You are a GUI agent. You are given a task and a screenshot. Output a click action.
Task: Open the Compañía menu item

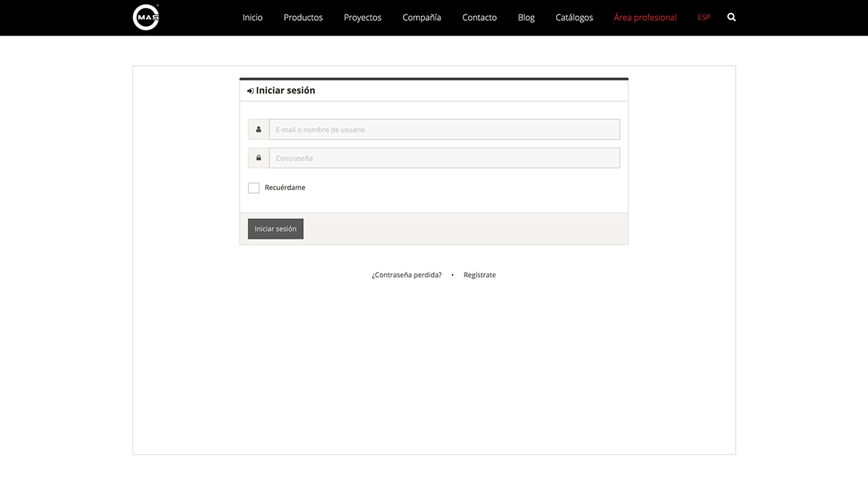pos(422,17)
